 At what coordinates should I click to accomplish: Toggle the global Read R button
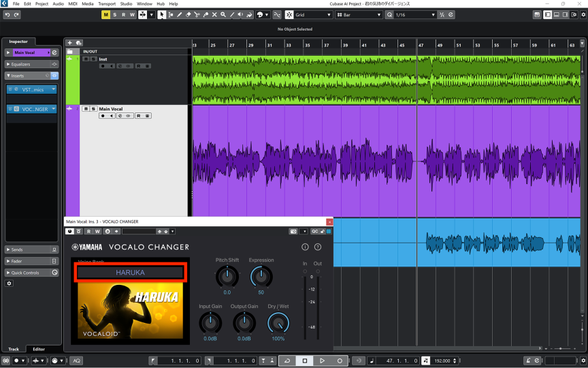(x=123, y=14)
